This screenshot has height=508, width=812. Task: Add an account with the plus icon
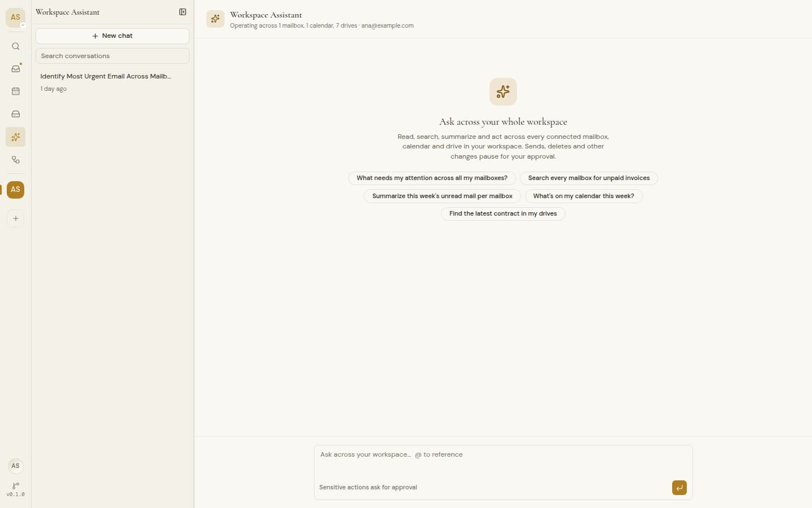[16, 218]
